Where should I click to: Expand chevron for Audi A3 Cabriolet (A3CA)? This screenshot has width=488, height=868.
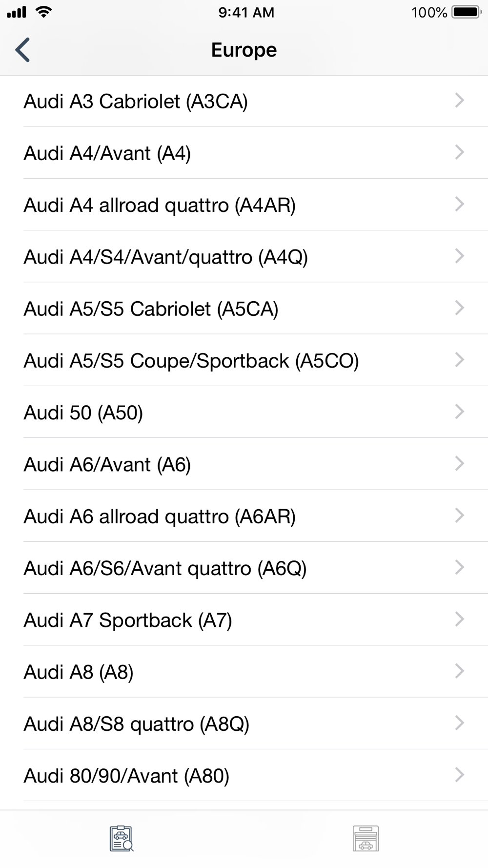[x=459, y=101]
